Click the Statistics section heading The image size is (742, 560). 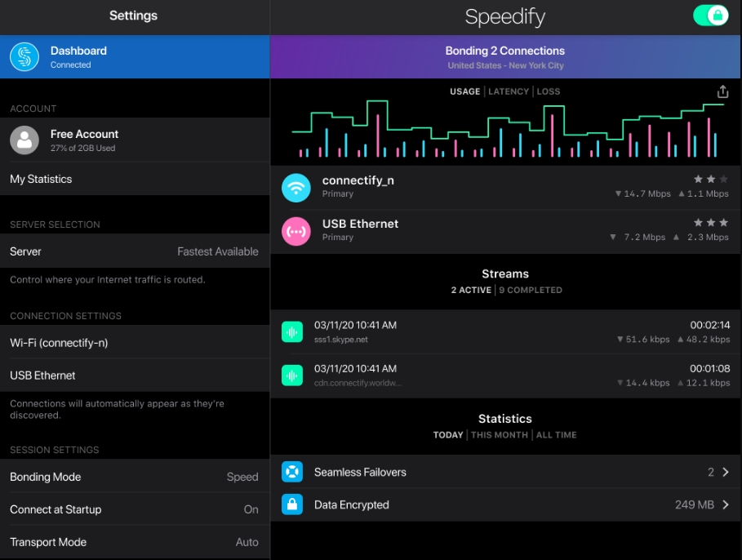coord(505,419)
